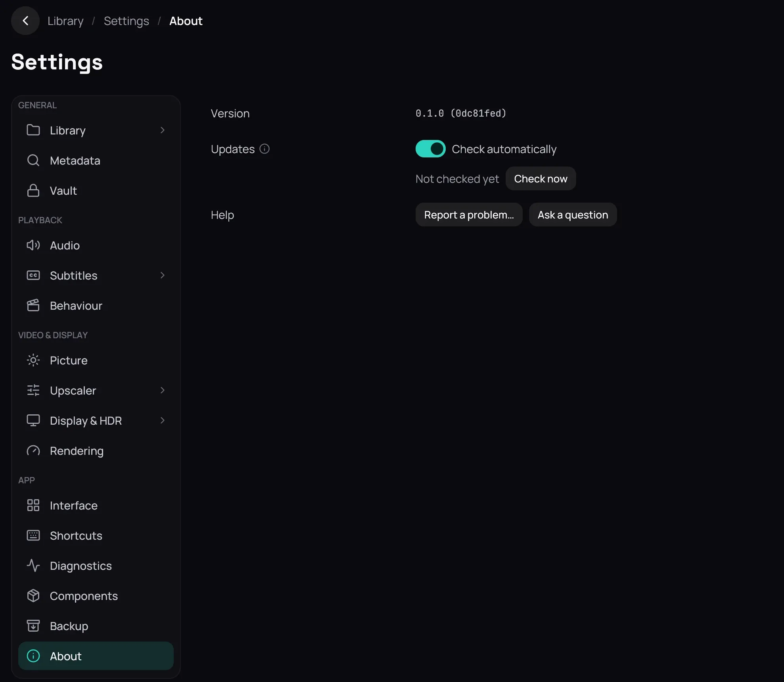Viewport: 784px width, 682px height.
Task: Click the About info circle icon in sidebar
Action: 33,656
